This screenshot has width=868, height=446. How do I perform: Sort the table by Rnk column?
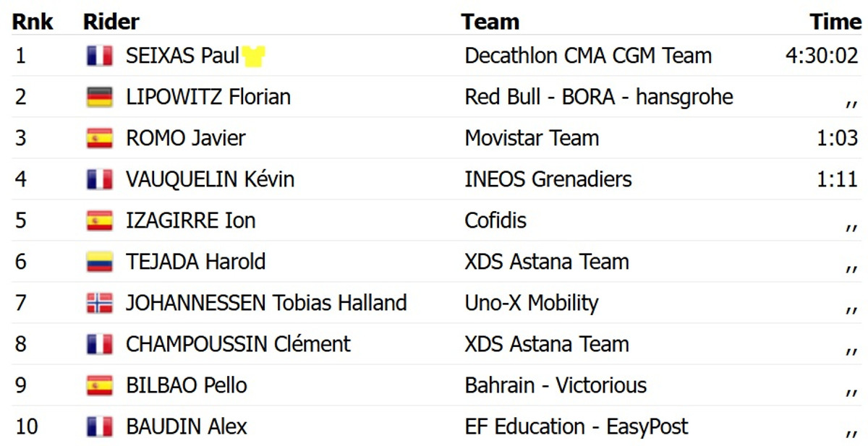(x=33, y=22)
